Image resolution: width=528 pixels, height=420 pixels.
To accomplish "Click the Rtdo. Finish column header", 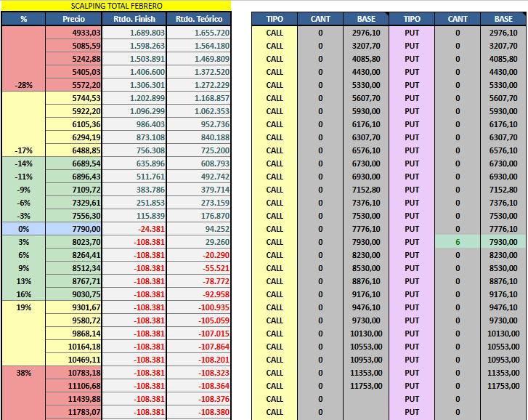I will pyautogui.click(x=134, y=19).
